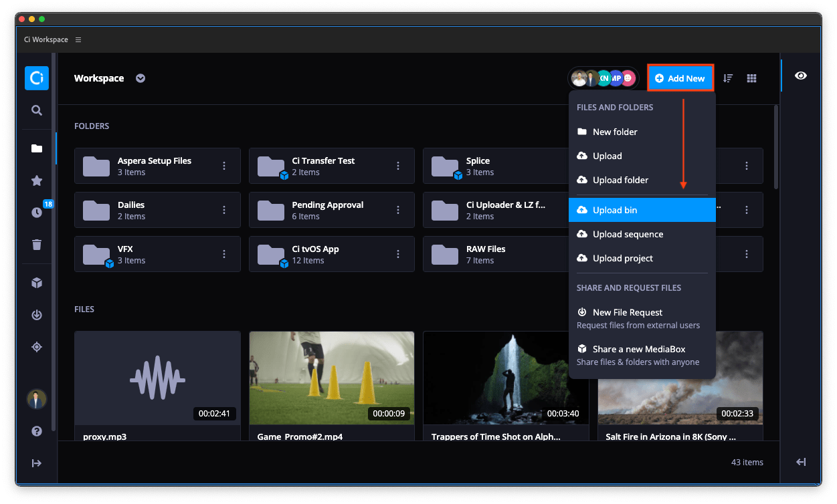Expand the Workspace title dropdown arrow
The height and width of the screenshot is (504, 837).
[x=141, y=78]
